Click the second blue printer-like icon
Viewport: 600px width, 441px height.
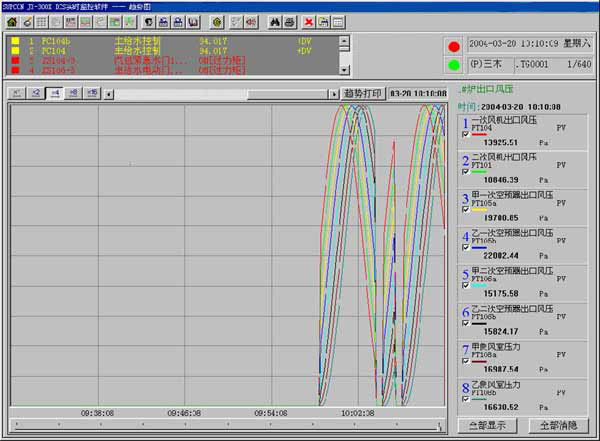coord(178,22)
